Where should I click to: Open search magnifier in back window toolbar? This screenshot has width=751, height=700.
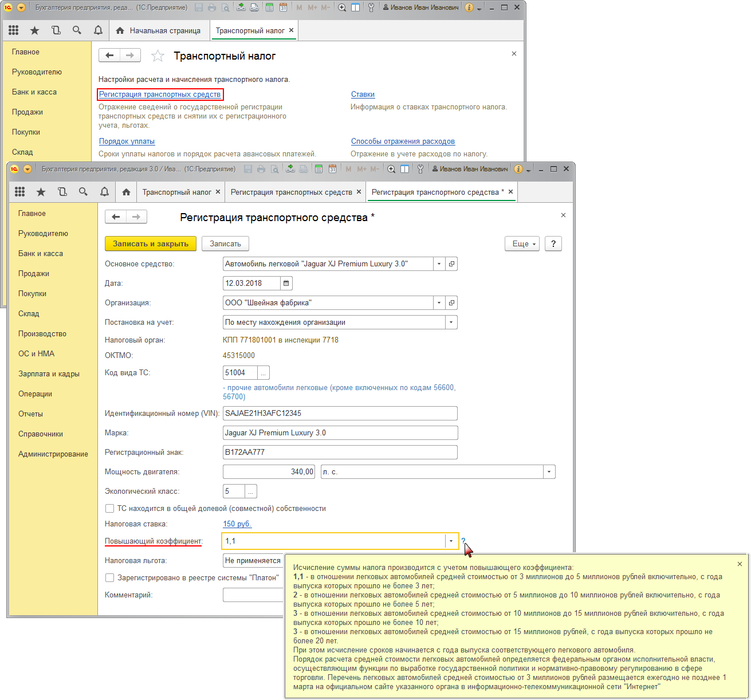[x=77, y=30]
